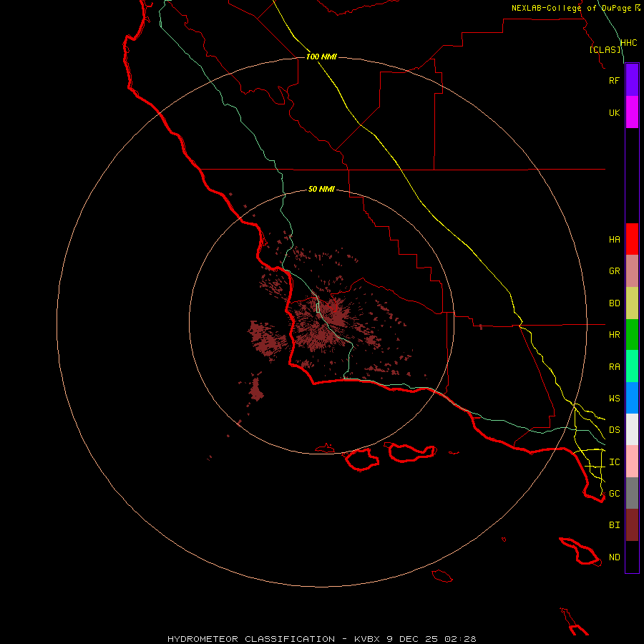
Task: Select the GR pink legend swatch
Action: tap(632, 271)
